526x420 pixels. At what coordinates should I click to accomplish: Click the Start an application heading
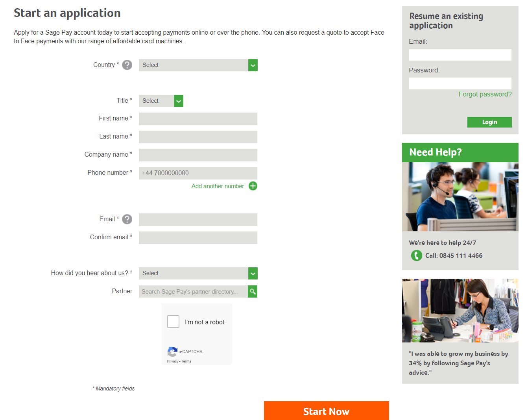67,13
